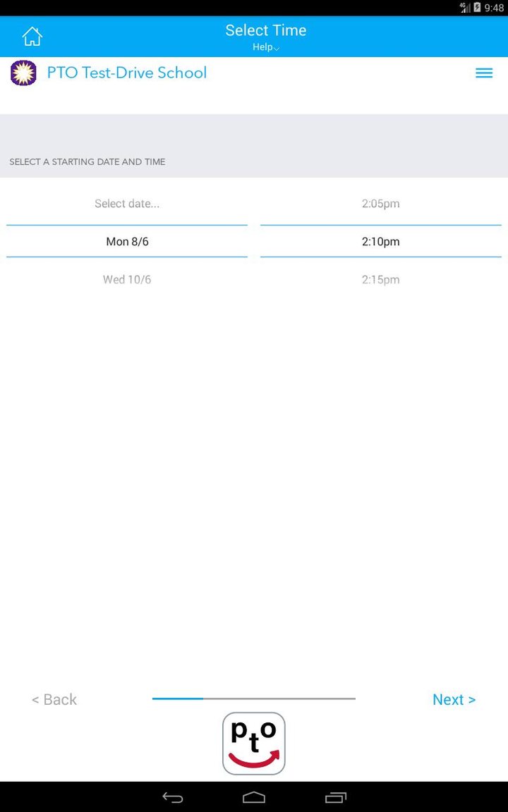Click the step progress bar
508x812 pixels.
point(254,699)
